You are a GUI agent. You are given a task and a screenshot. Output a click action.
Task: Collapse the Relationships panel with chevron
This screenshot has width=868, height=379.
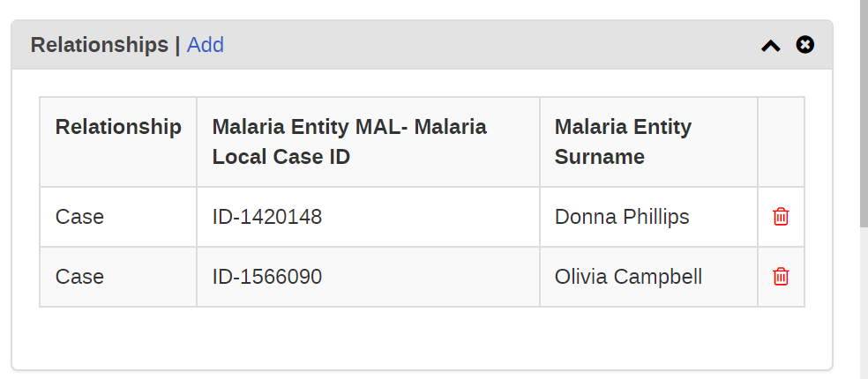click(771, 45)
